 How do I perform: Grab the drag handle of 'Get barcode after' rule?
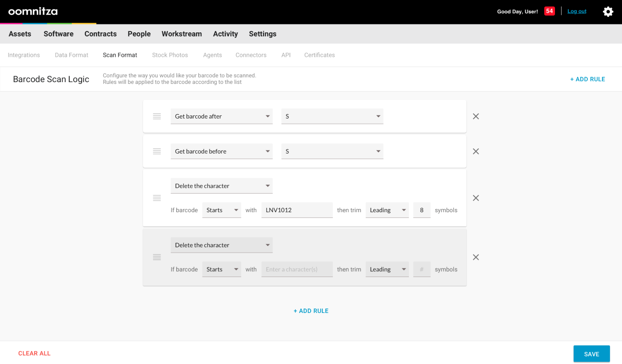(x=157, y=116)
